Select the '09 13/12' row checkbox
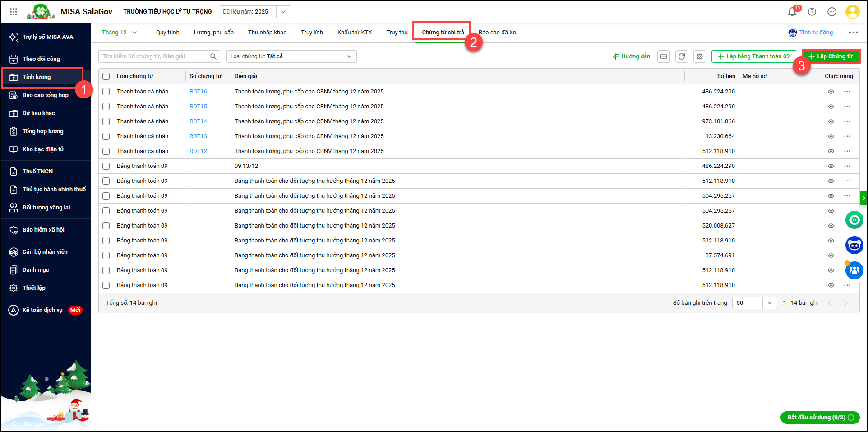The image size is (868, 432). pos(106,166)
